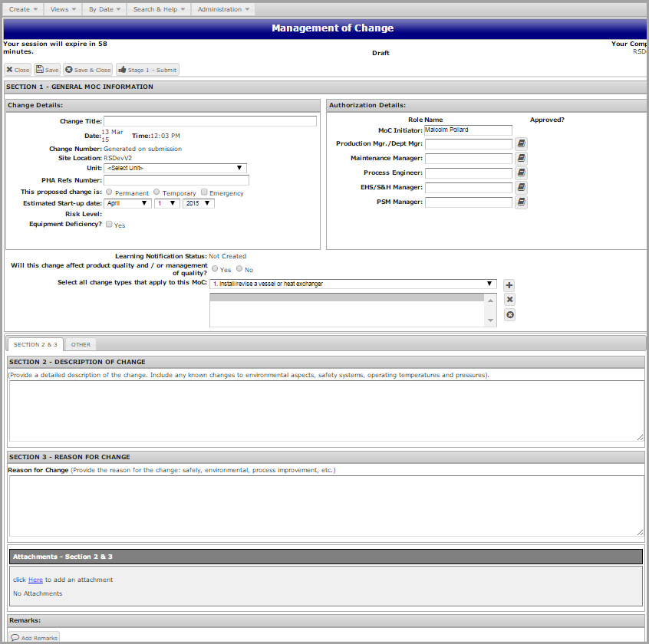Click the lookup icon beside Maintenance Manager

pos(521,158)
